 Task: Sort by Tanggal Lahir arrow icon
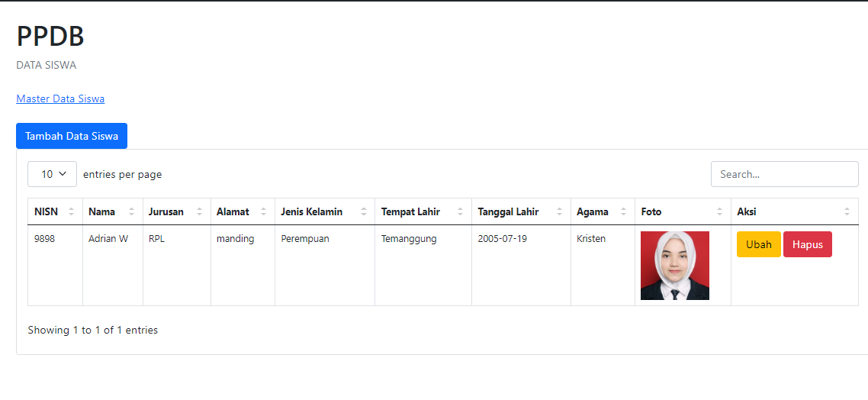click(x=560, y=212)
